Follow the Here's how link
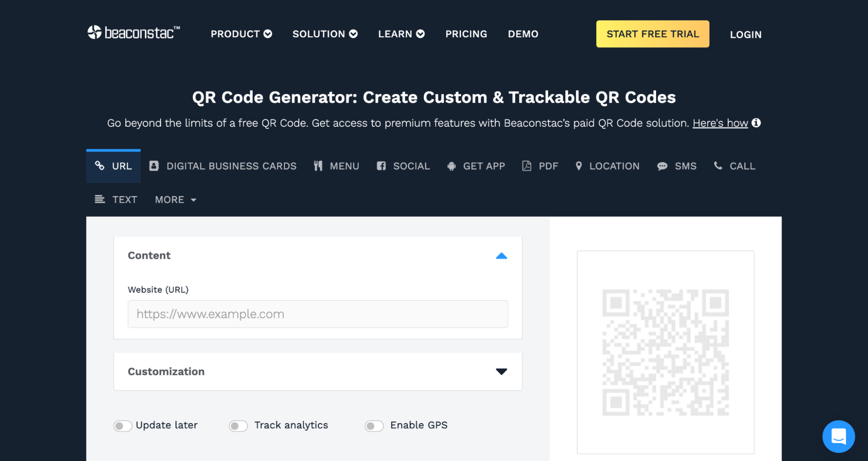Screen dimensions: 868x461 [x=720, y=123]
